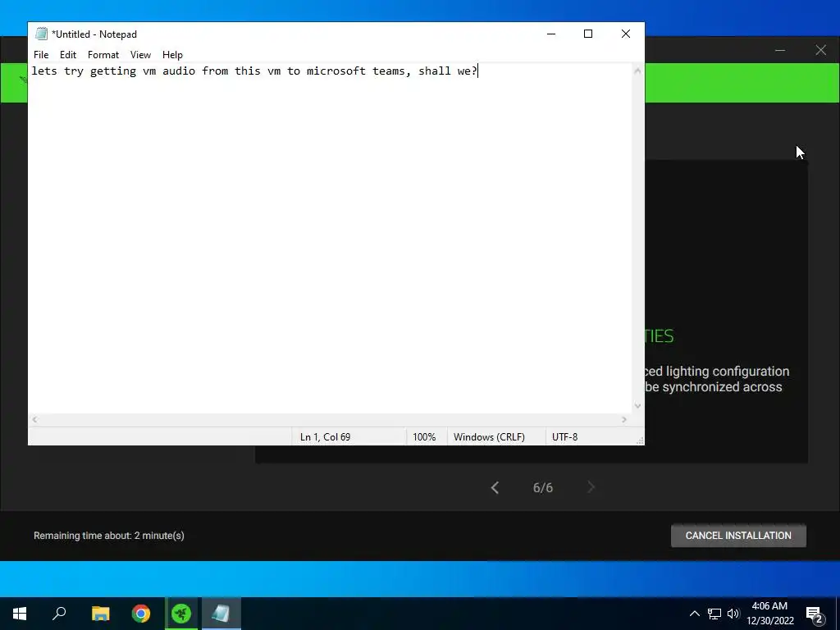The height and width of the screenshot is (630, 840).
Task: Close the Notepad window
Action: point(626,34)
